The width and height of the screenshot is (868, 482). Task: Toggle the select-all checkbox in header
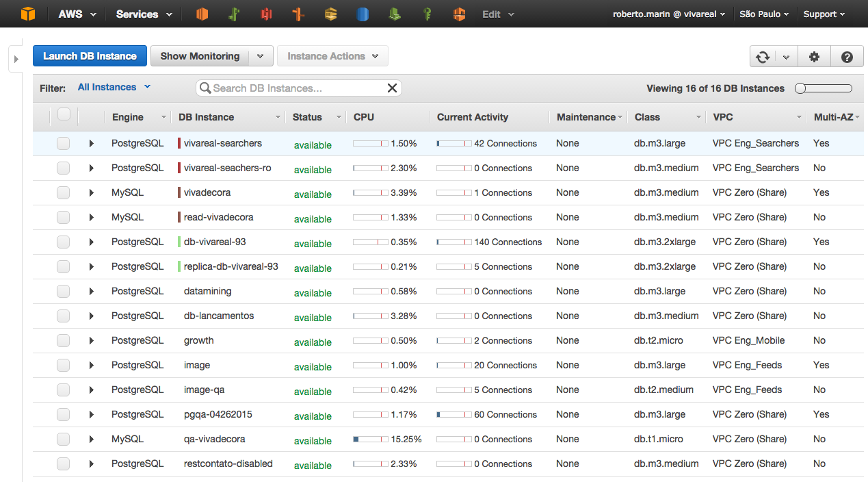pos(64,114)
